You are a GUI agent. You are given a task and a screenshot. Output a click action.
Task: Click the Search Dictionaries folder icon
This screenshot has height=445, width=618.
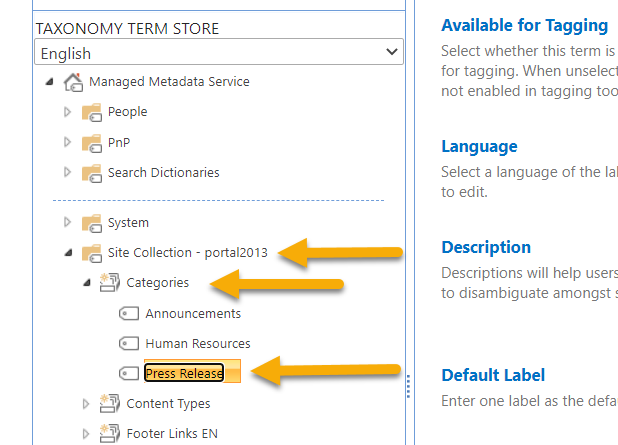point(92,173)
